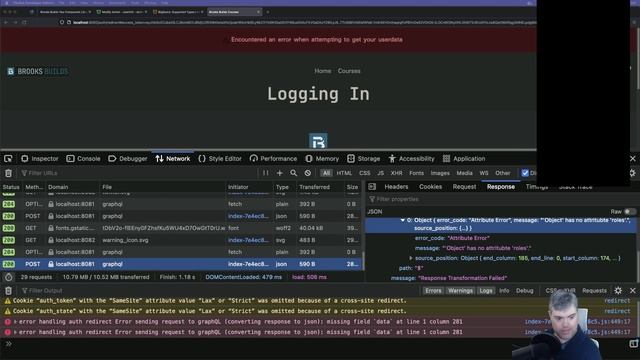Focus the Filter URLs field
This screenshot has width=640, height=360.
pyautogui.click(x=139, y=173)
